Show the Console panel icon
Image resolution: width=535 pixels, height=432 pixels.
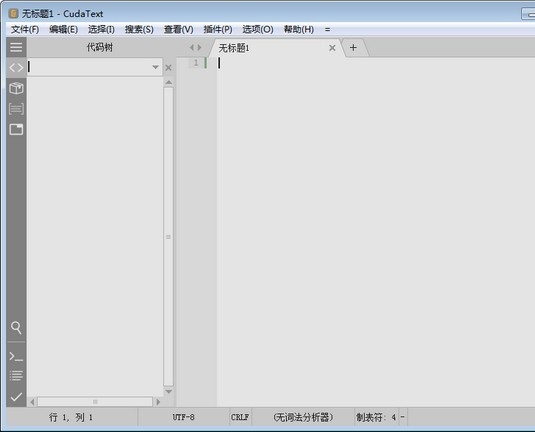tap(16, 357)
